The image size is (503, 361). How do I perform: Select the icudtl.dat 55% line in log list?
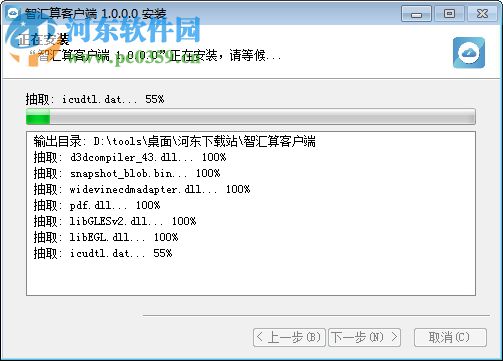103,253
